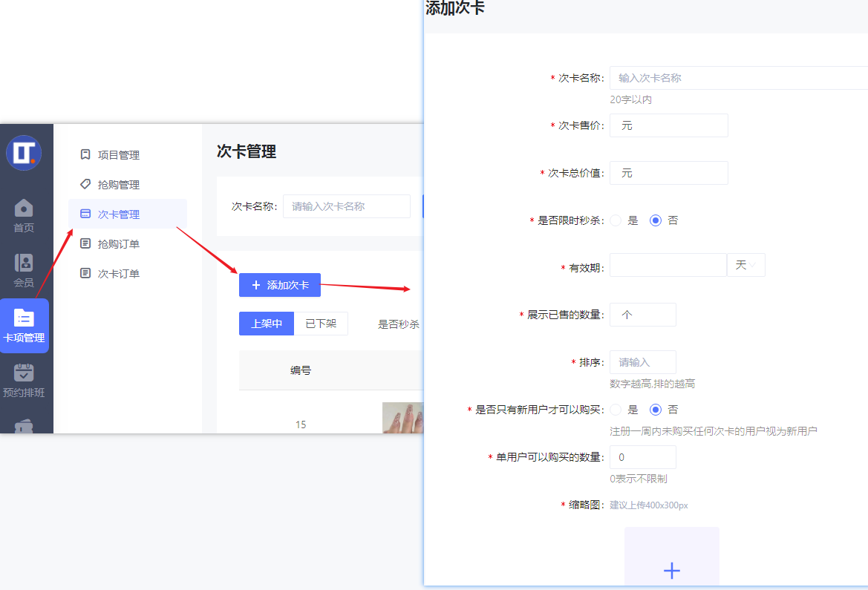
Task: Select 是 for 是否限时秒杀
Action: [616, 220]
